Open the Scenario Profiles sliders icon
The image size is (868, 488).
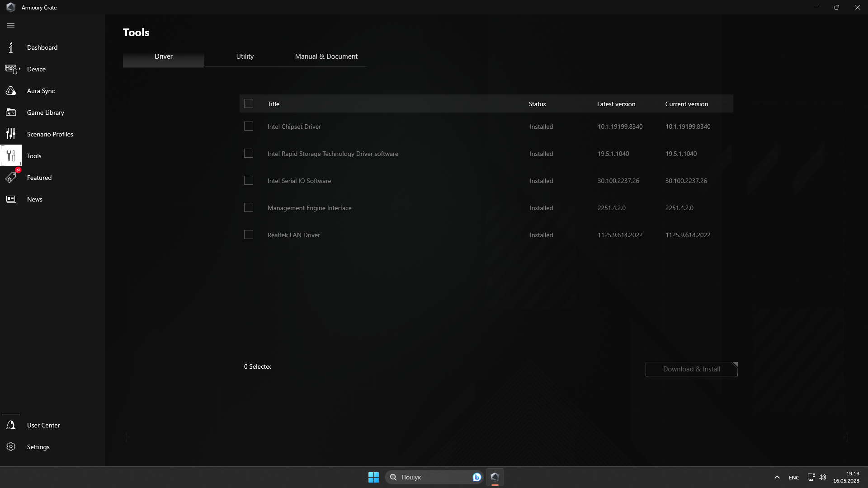pos(11,134)
